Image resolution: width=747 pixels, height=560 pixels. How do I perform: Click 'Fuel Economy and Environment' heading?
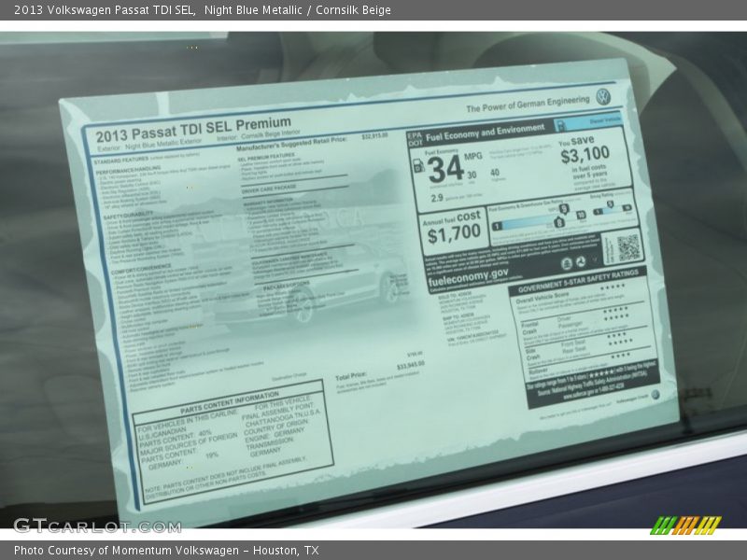pos(485,133)
